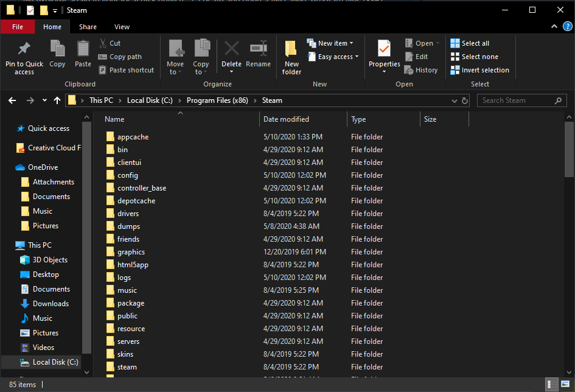575x392 pixels.
Task: Expand the Open button dropdown
Action: coord(437,43)
